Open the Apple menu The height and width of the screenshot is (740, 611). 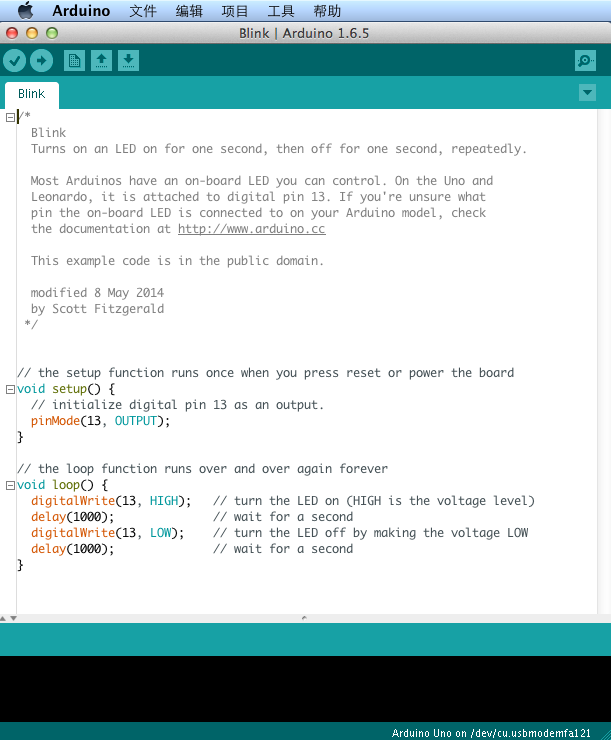coord(25,11)
